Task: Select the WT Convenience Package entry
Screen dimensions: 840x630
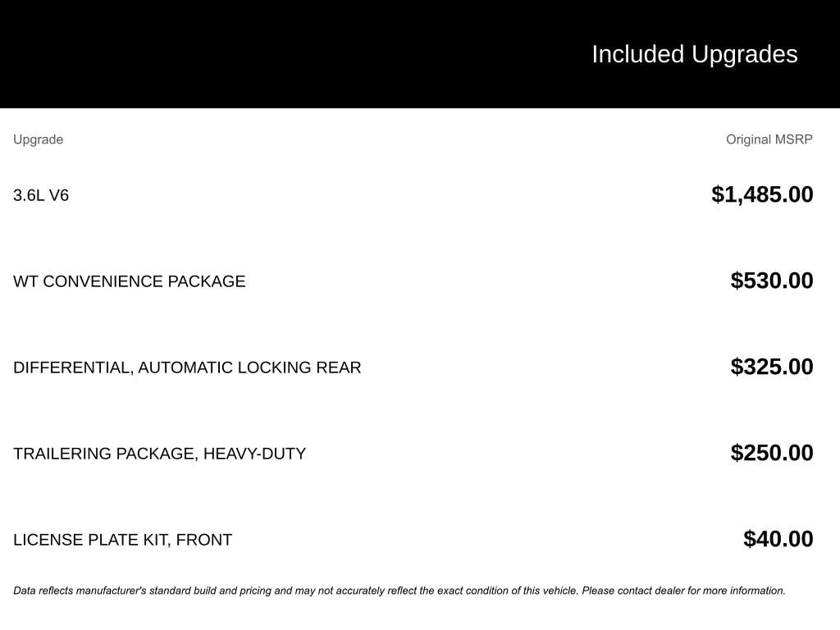Action: click(x=129, y=281)
